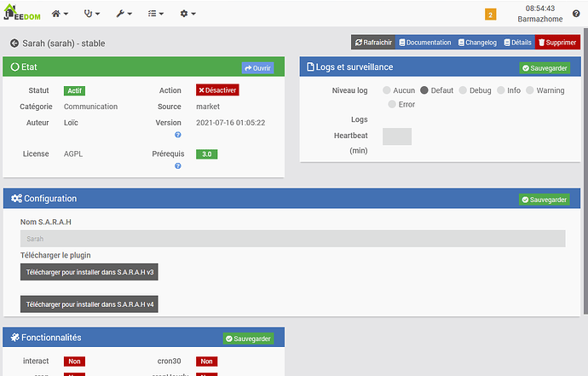Click the Heartbeat minutes field
This screenshot has height=376, width=588.
point(397,136)
